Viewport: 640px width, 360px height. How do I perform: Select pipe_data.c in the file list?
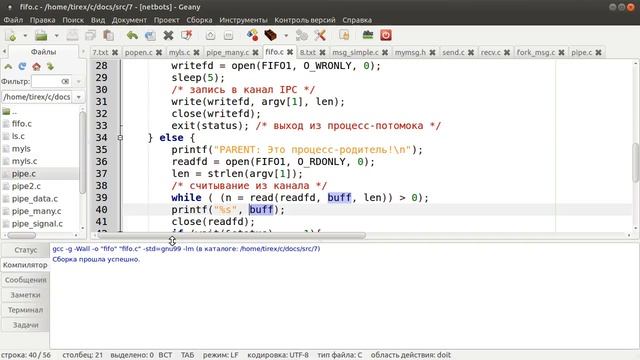(35, 199)
